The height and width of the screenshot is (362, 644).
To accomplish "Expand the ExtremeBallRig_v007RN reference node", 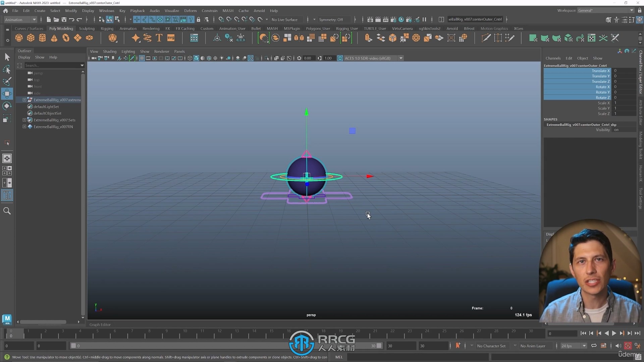I will [24, 127].
